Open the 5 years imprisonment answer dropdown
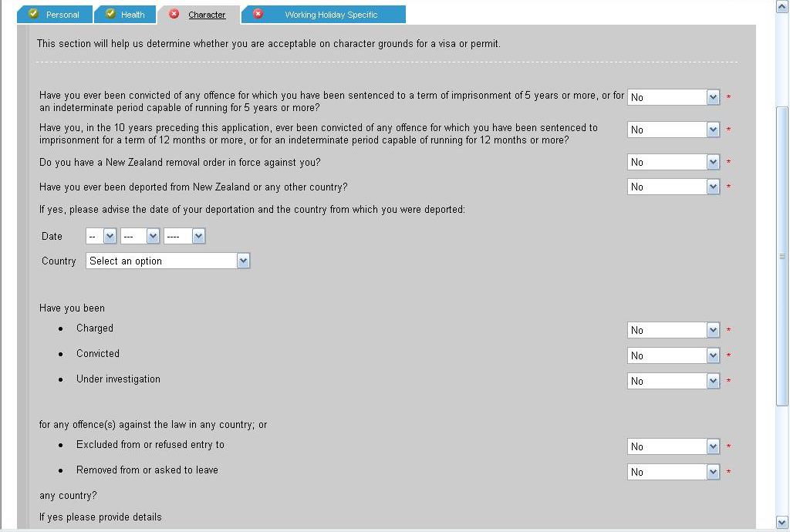The width and height of the screenshot is (790, 532). point(674,97)
